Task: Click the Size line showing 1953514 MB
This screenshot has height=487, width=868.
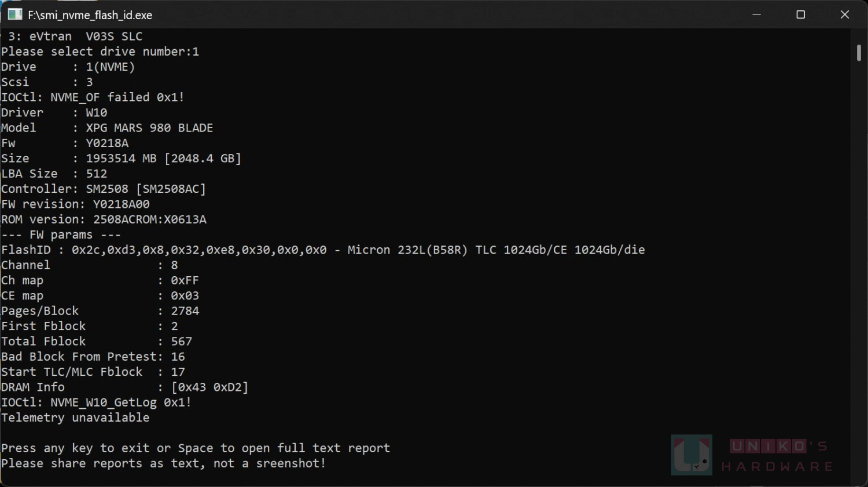Action: click(121, 159)
